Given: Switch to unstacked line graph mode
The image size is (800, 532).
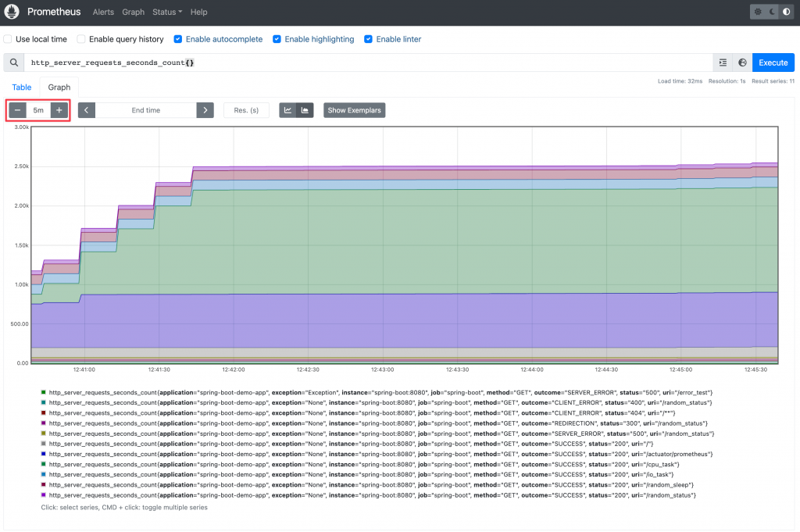Looking at the screenshot, I should (x=287, y=110).
